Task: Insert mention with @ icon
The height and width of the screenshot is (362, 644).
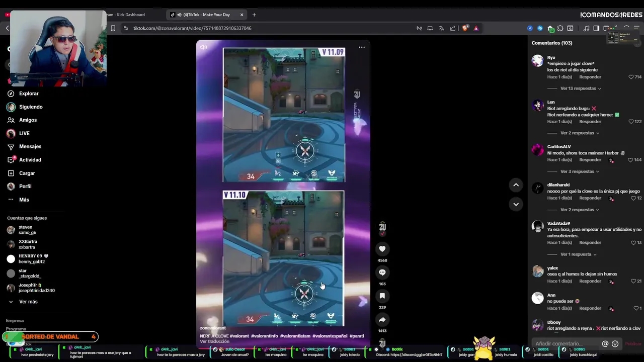Action: [x=605, y=344]
